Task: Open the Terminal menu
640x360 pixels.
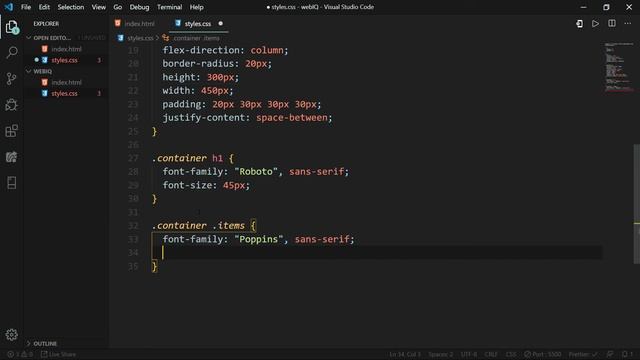Action: 169,7
